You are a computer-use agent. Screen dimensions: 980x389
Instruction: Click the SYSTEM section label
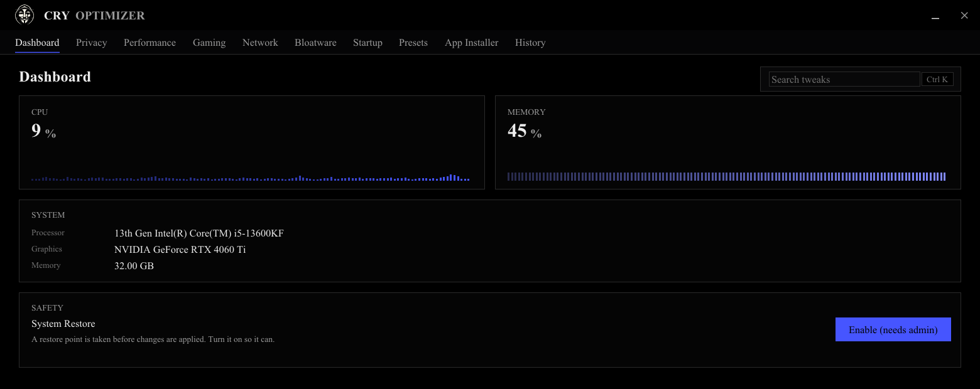pyautogui.click(x=48, y=215)
